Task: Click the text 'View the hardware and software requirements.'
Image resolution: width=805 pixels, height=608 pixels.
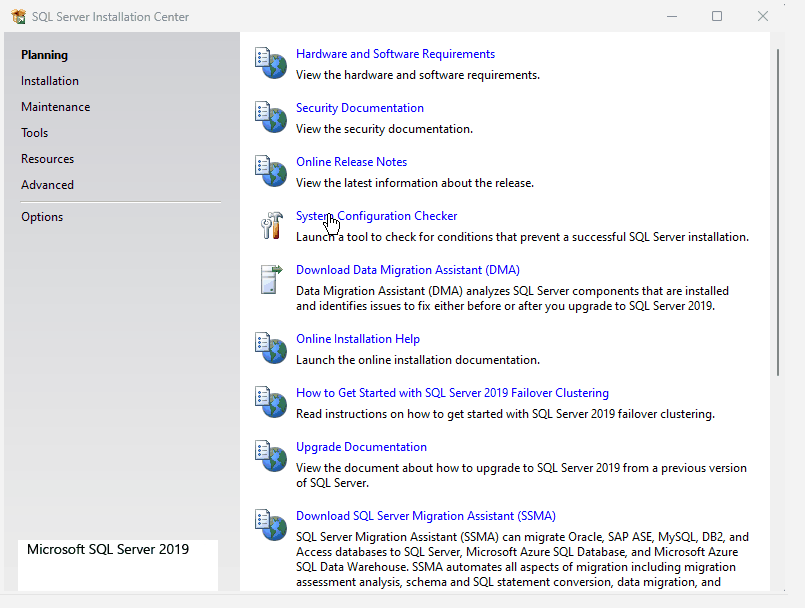Action: coord(418,75)
